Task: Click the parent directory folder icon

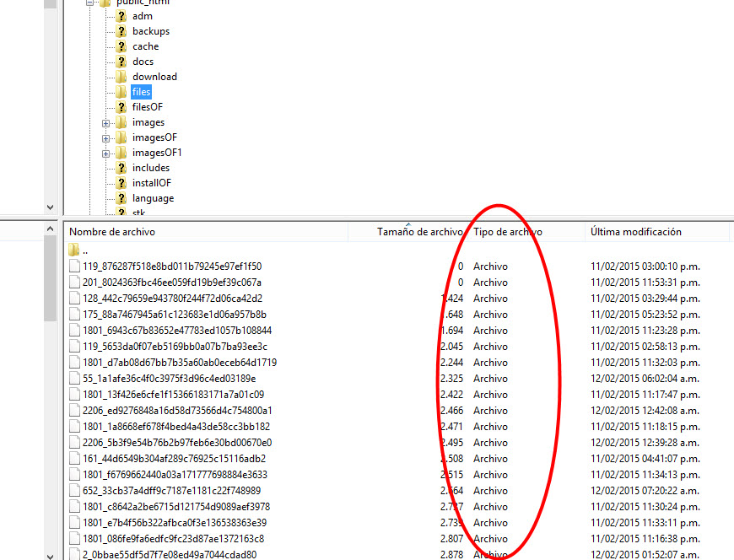Action: point(74,250)
